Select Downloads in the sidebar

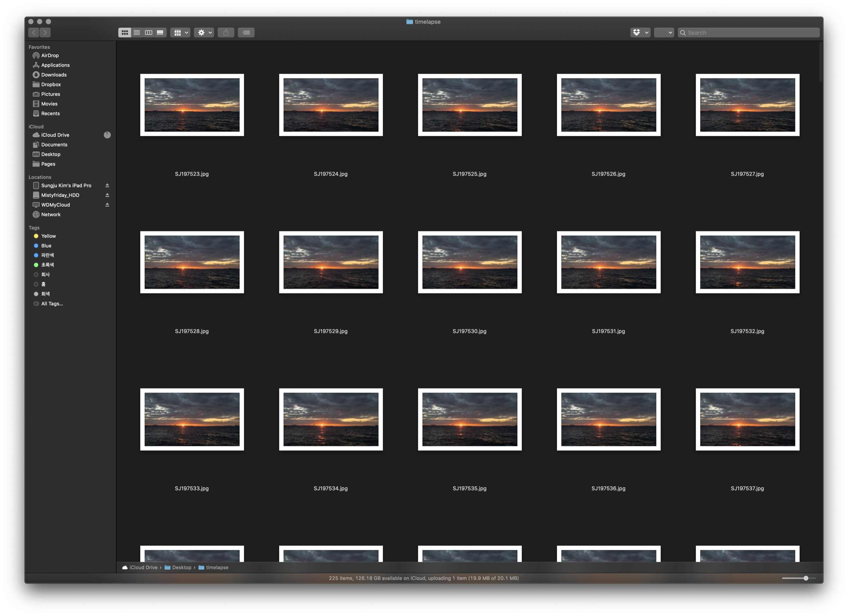54,75
